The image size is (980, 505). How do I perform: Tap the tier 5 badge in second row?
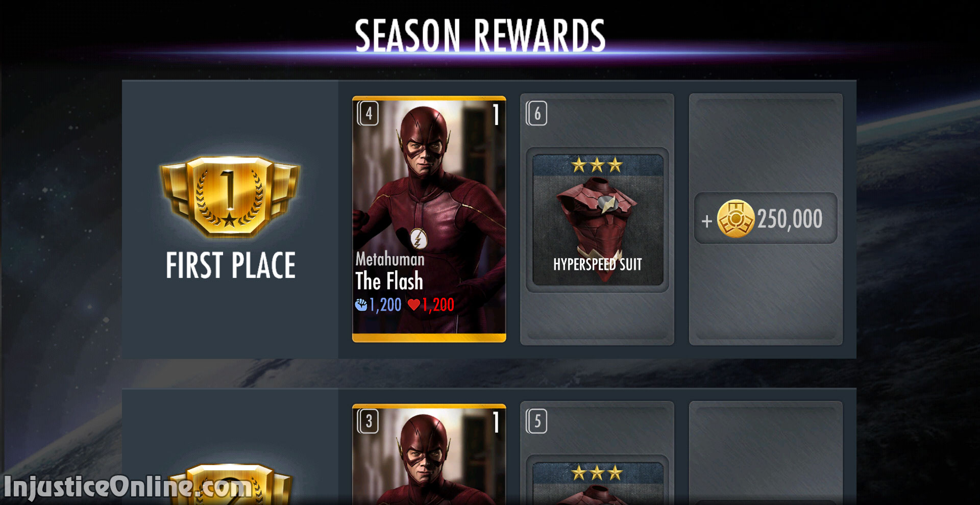[x=536, y=421]
